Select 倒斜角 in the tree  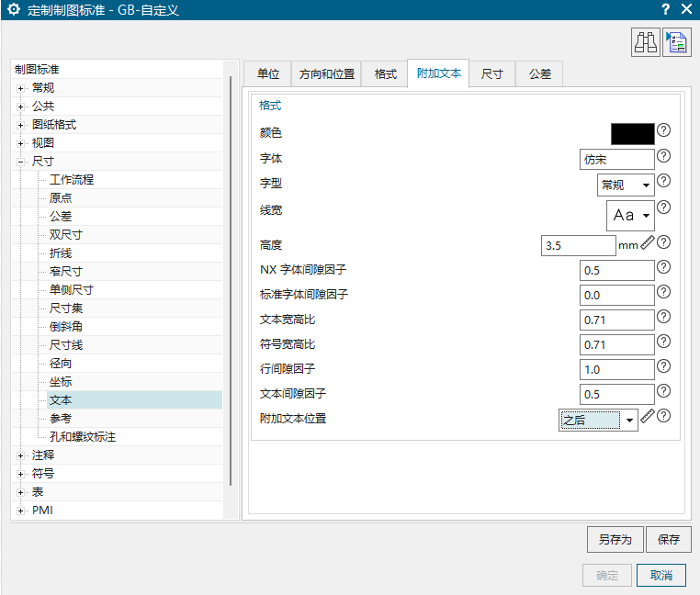(x=65, y=327)
